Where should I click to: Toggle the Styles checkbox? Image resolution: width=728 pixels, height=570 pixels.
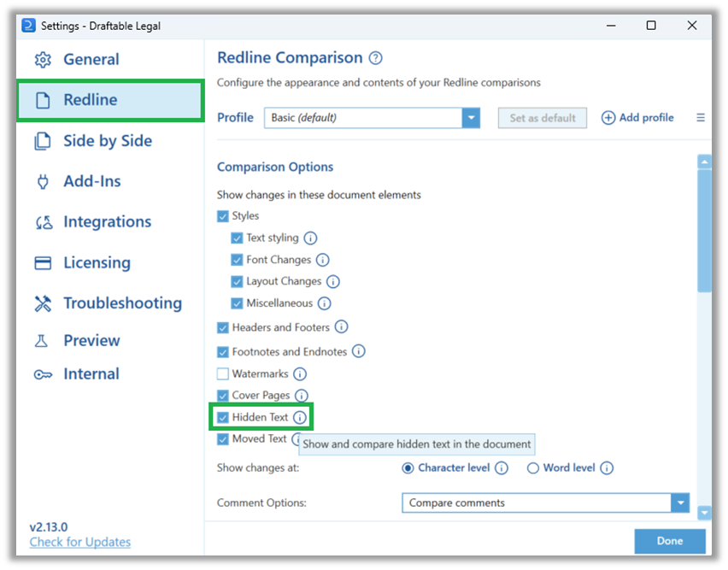coord(223,216)
